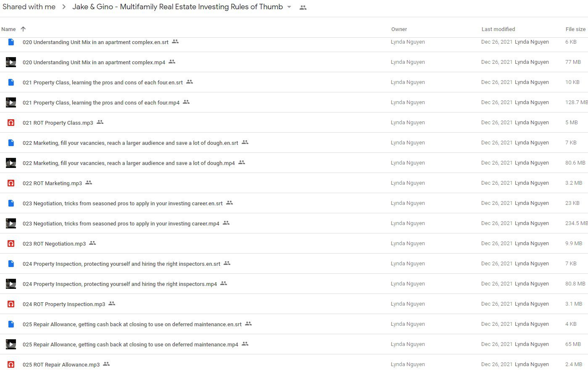Click the 9.9 MB file size value

tap(574, 244)
